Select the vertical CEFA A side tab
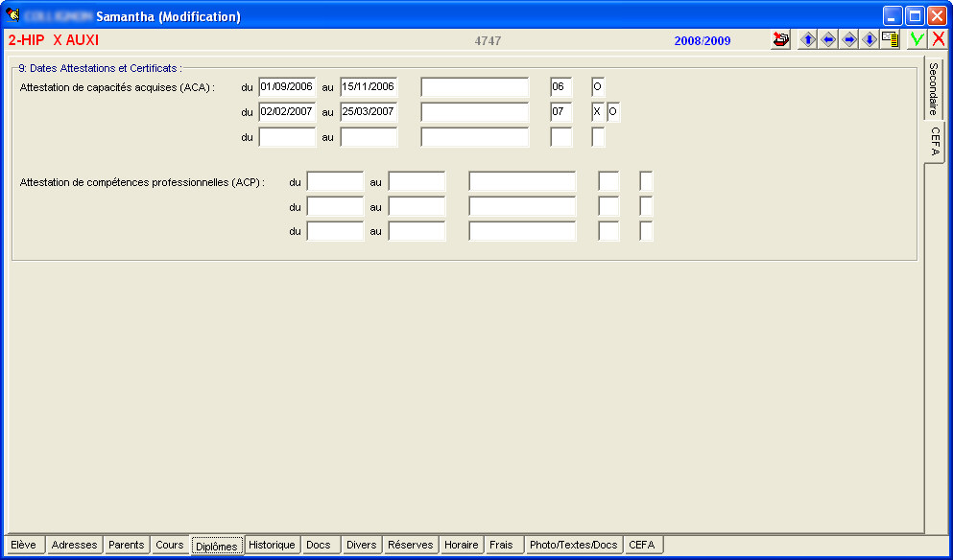The height and width of the screenshot is (560, 953). (936, 141)
